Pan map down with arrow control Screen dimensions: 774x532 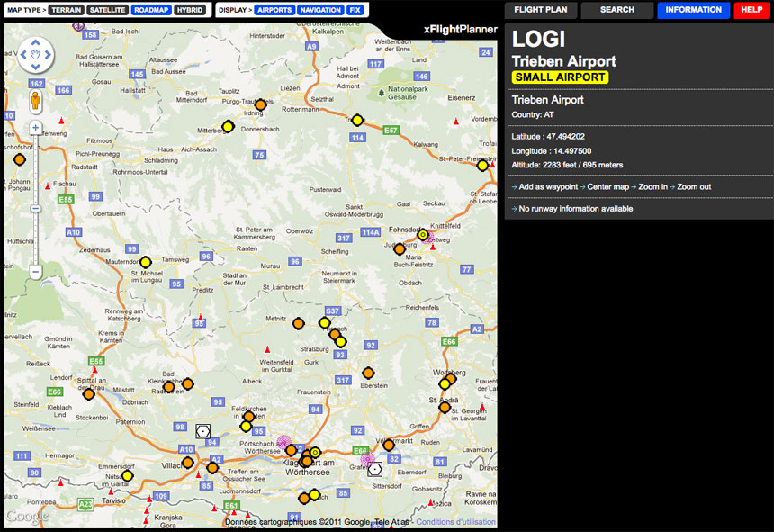(x=35, y=66)
